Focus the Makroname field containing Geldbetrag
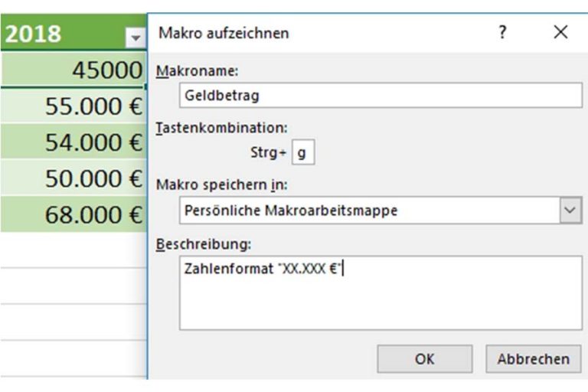The image size is (588, 392). click(381, 96)
